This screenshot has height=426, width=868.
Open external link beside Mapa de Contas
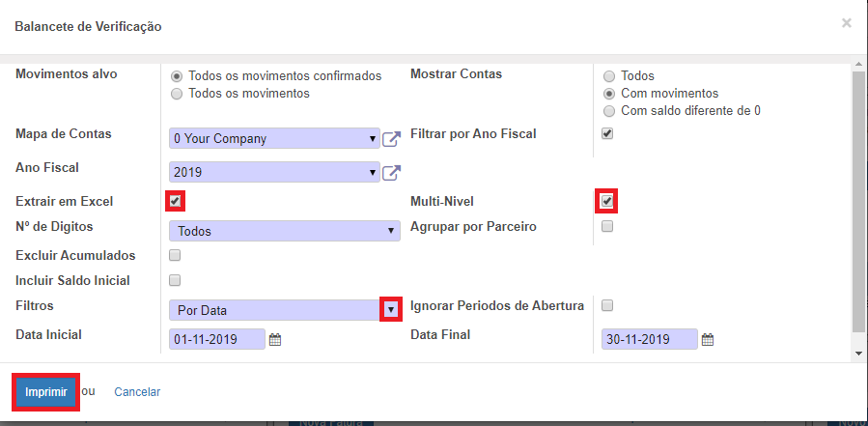pyautogui.click(x=391, y=139)
